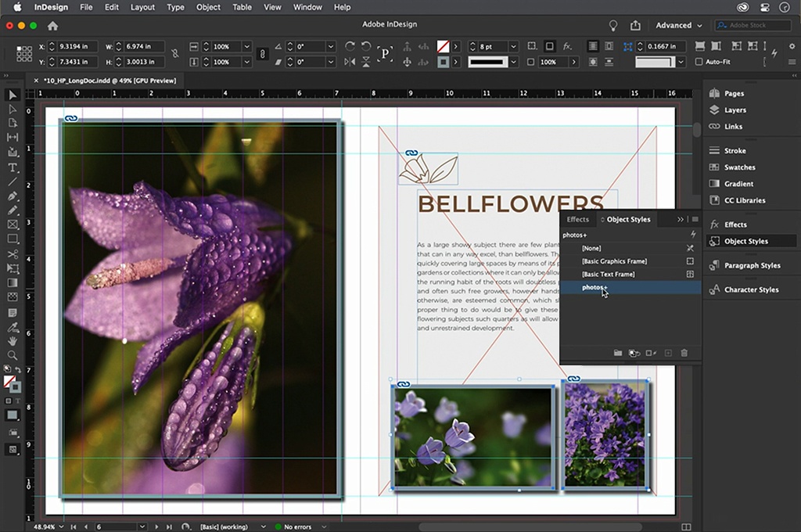Toggle constrain proportions for width and height
The width and height of the screenshot is (801, 532).
pyautogui.click(x=174, y=54)
